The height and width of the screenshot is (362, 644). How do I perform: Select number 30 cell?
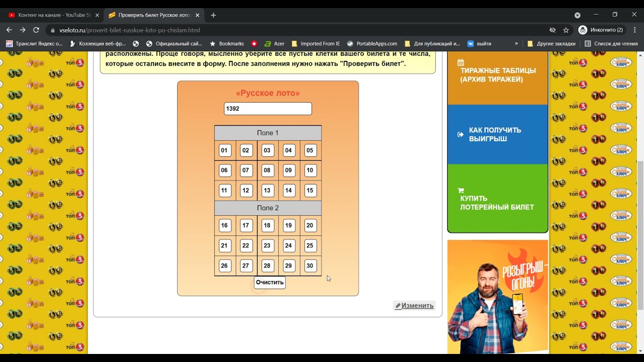310,266
